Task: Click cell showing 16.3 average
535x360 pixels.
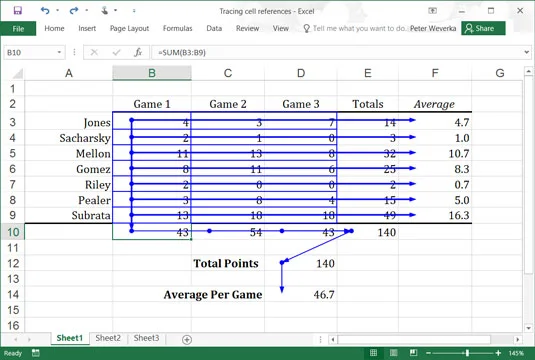Action: [x=435, y=215]
